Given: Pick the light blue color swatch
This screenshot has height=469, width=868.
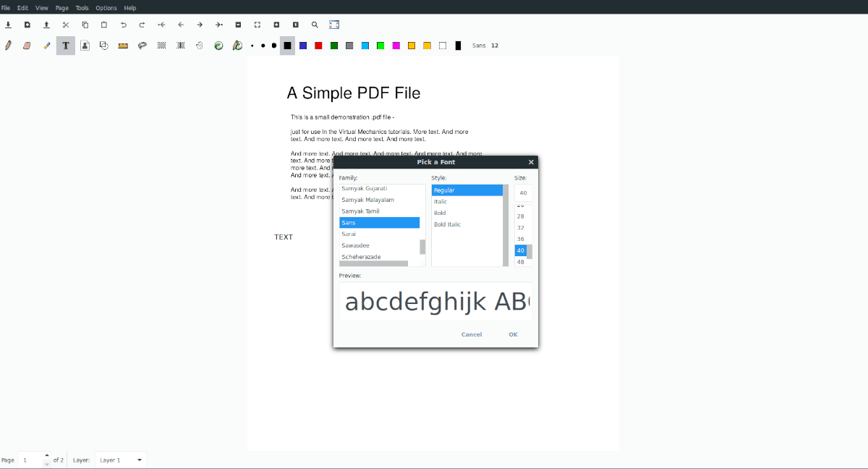Looking at the screenshot, I should [365, 46].
